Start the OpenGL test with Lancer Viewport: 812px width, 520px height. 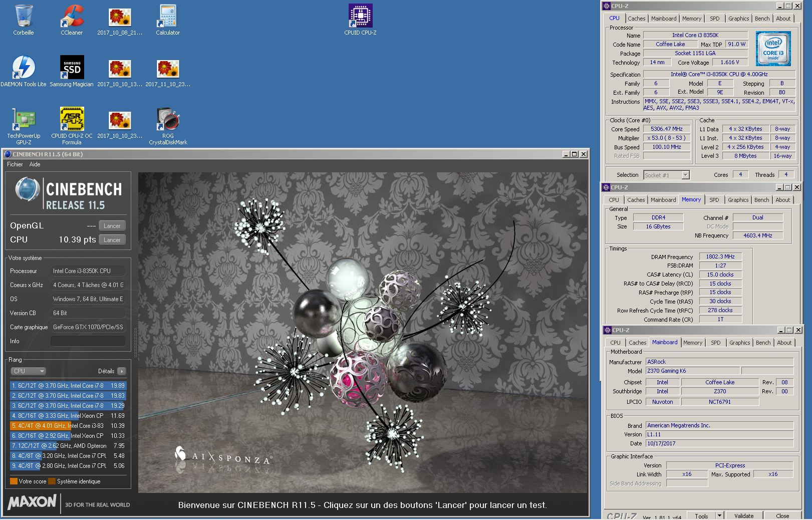tap(112, 226)
